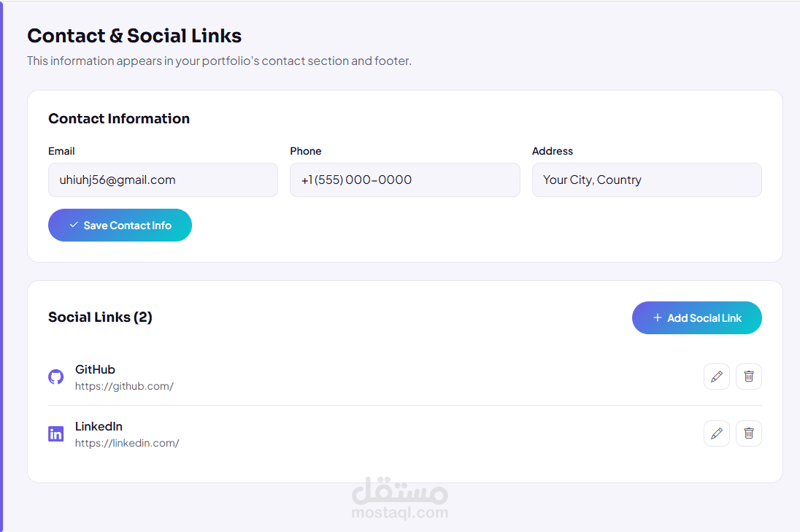This screenshot has height=532, width=800.
Task: Click the LinkedIn logo icon
Action: coord(56,434)
